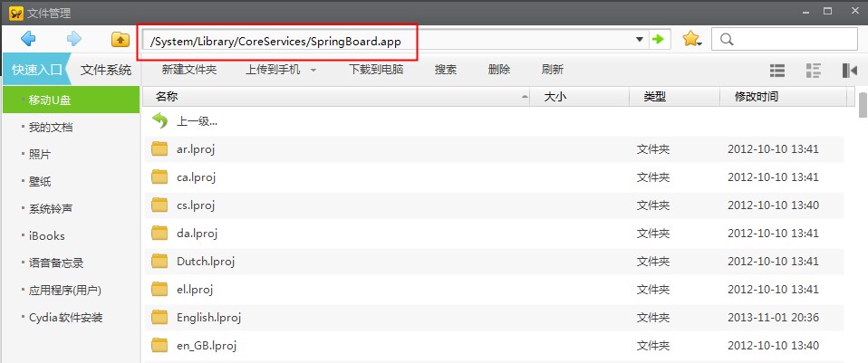The height and width of the screenshot is (363, 868).
Task: Select the el.lproj file name
Action: [x=195, y=290]
